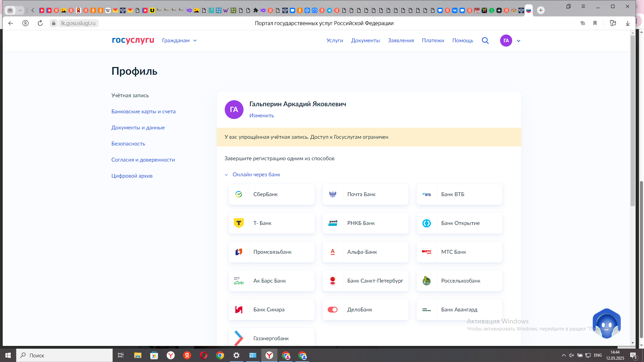The image size is (644, 362).
Task: Select Учётная запись in the sidebar
Action: (x=130, y=96)
